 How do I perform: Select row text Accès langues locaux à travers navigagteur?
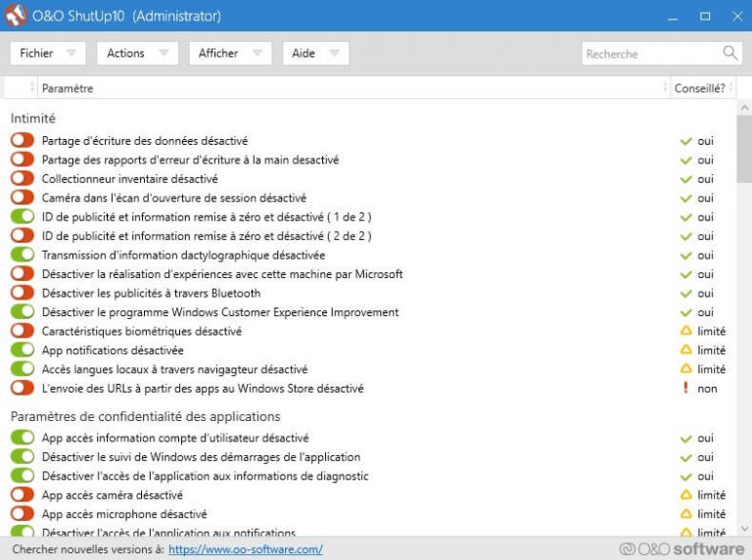(x=174, y=369)
